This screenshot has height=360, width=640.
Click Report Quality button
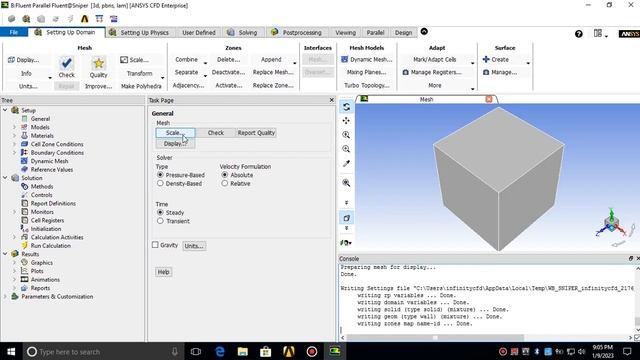[256, 133]
